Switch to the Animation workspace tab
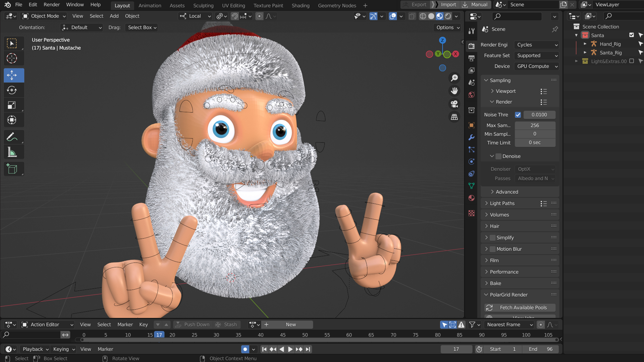644x362 pixels. click(150, 5)
